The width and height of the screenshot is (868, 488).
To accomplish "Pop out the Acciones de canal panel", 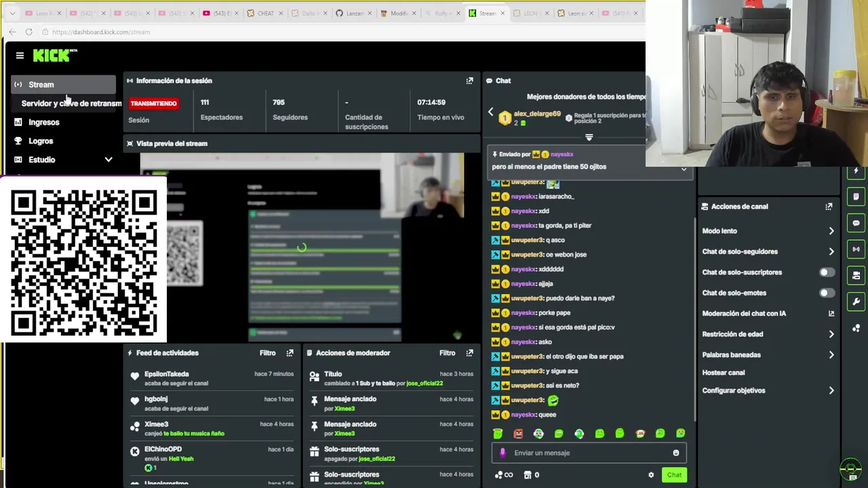I will pyautogui.click(x=829, y=207).
